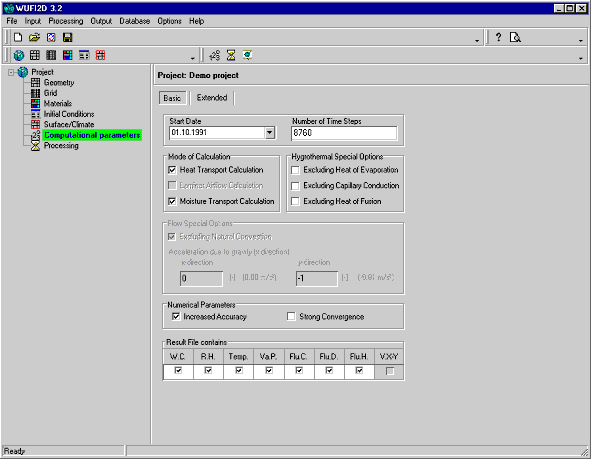
Task: Select Surface/Climate tree item
Action: (69, 125)
